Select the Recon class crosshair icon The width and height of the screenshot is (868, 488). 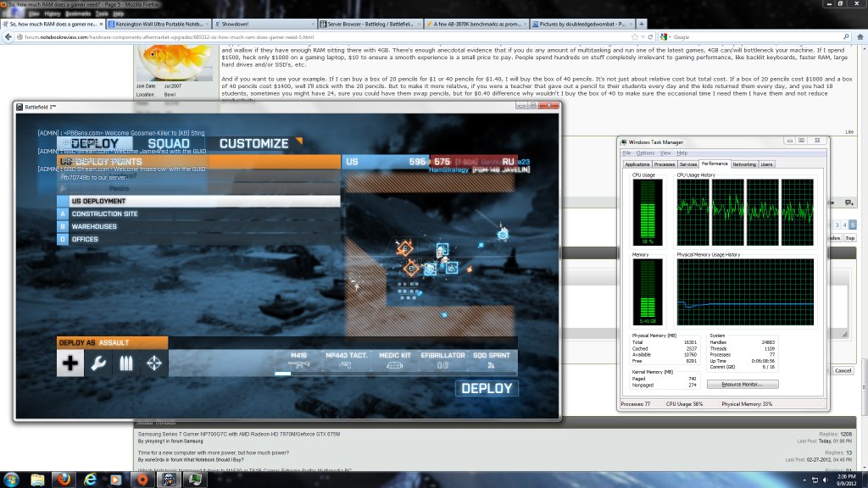pos(154,363)
